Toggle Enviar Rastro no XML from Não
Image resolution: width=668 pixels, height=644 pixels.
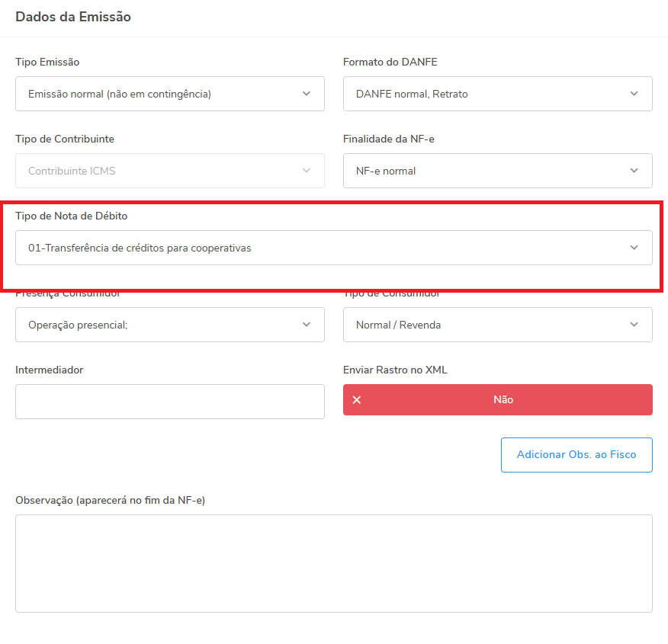[x=498, y=399]
